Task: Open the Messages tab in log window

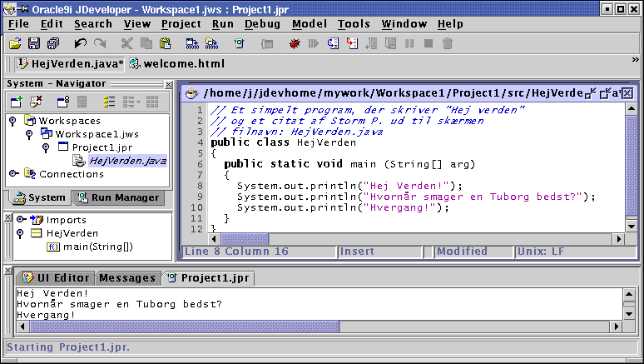Action: coord(127,277)
